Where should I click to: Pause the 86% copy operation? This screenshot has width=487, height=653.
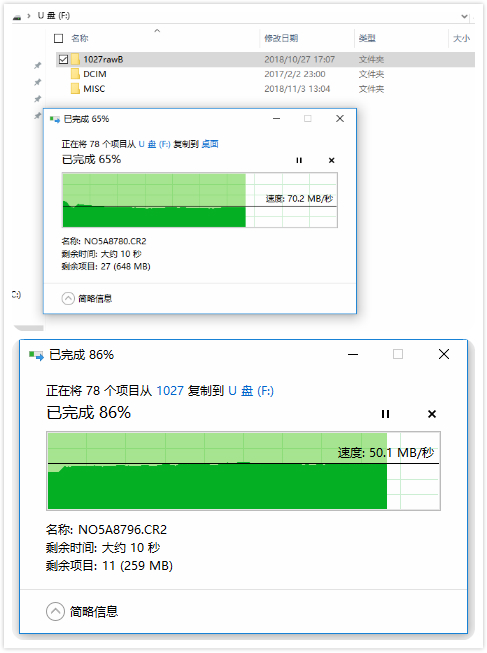click(x=385, y=414)
